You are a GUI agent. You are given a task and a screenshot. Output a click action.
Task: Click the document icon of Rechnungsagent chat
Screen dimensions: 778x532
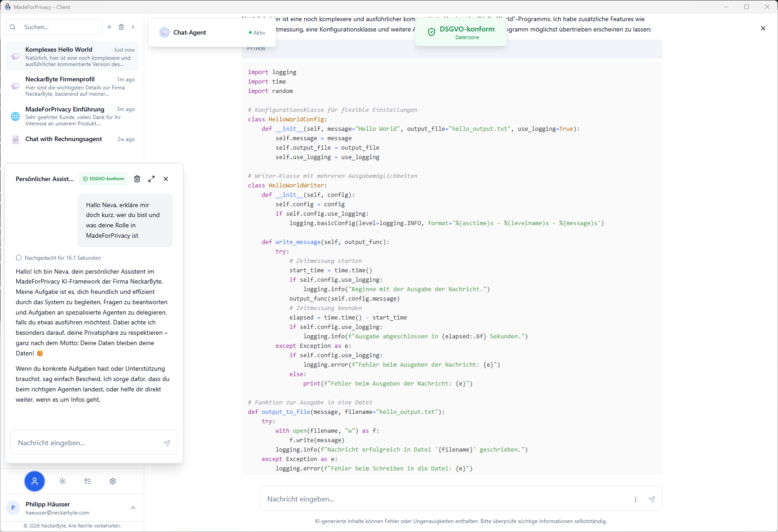[15, 139]
